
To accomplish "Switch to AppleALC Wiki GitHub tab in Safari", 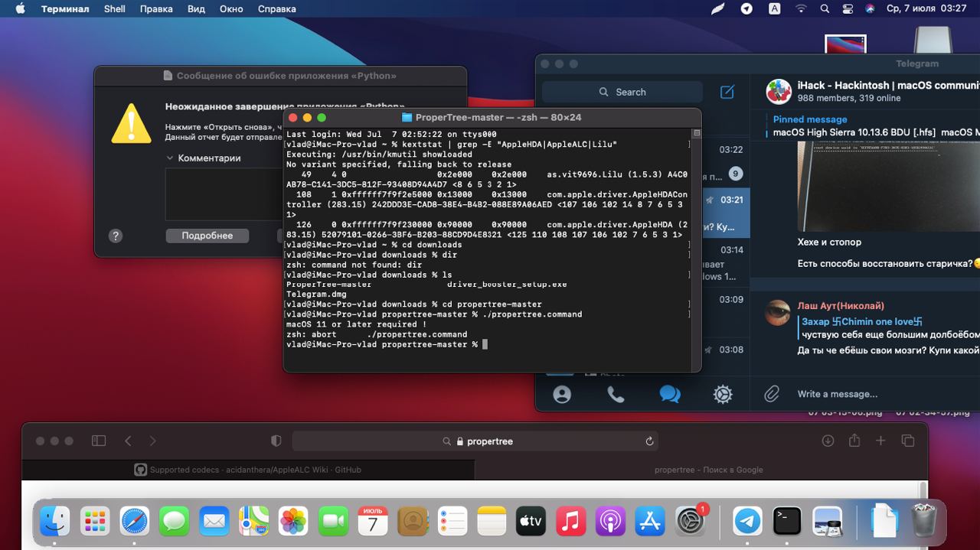I will (x=248, y=470).
